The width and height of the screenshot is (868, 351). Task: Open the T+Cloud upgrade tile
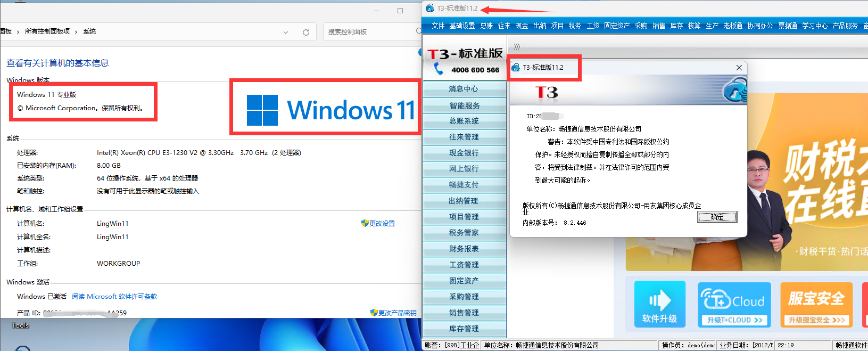tap(734, 304)
